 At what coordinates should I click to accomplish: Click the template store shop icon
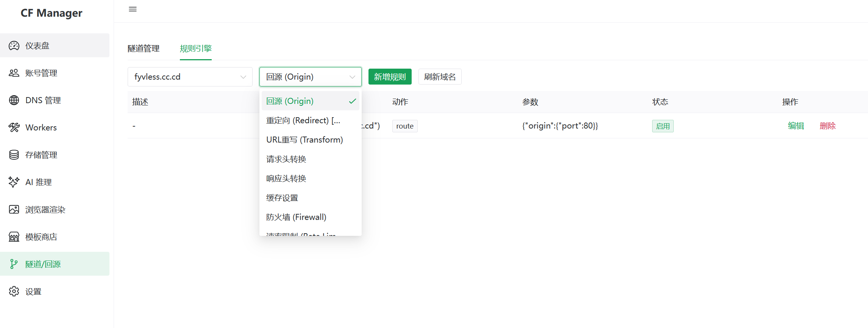pyautogui.click(x=14, y=237)
